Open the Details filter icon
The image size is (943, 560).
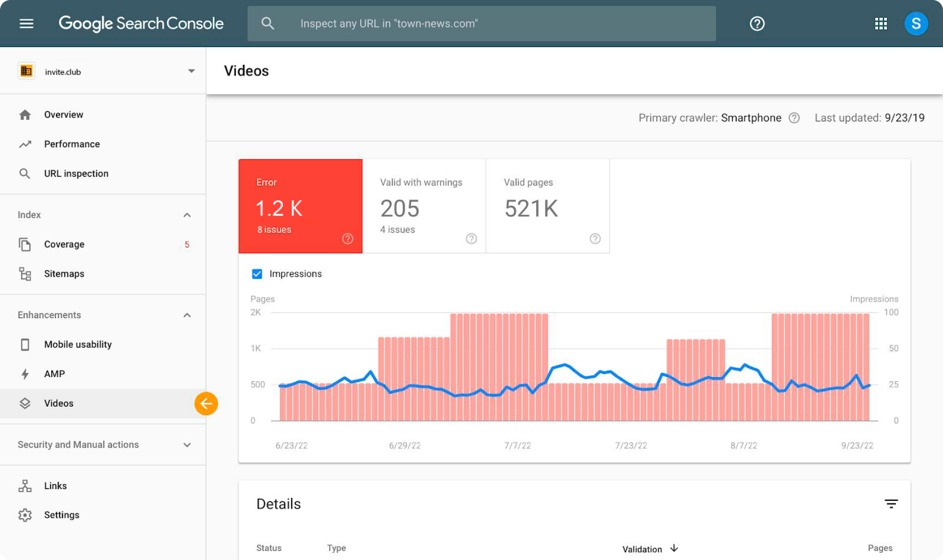[x=891, y=504]
